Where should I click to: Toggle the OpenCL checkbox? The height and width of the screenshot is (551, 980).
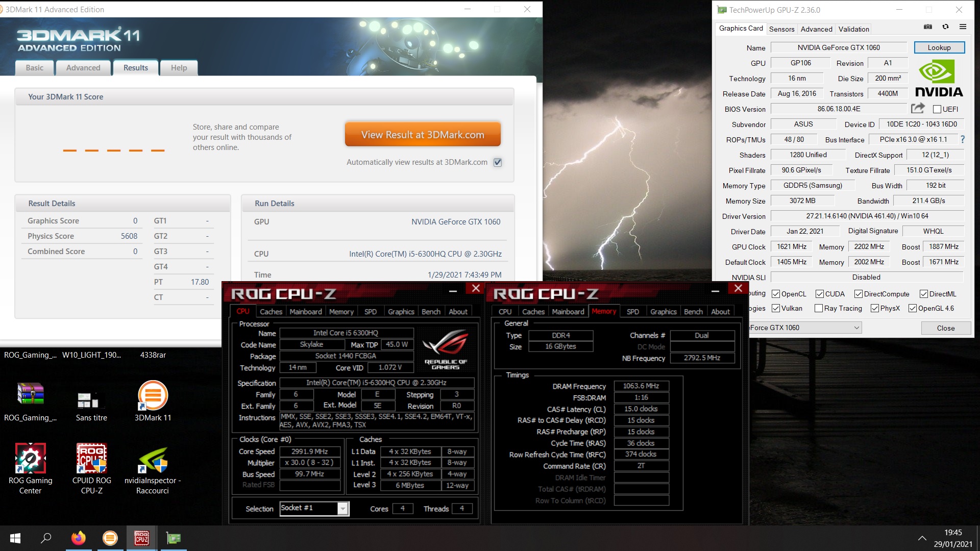776,294
